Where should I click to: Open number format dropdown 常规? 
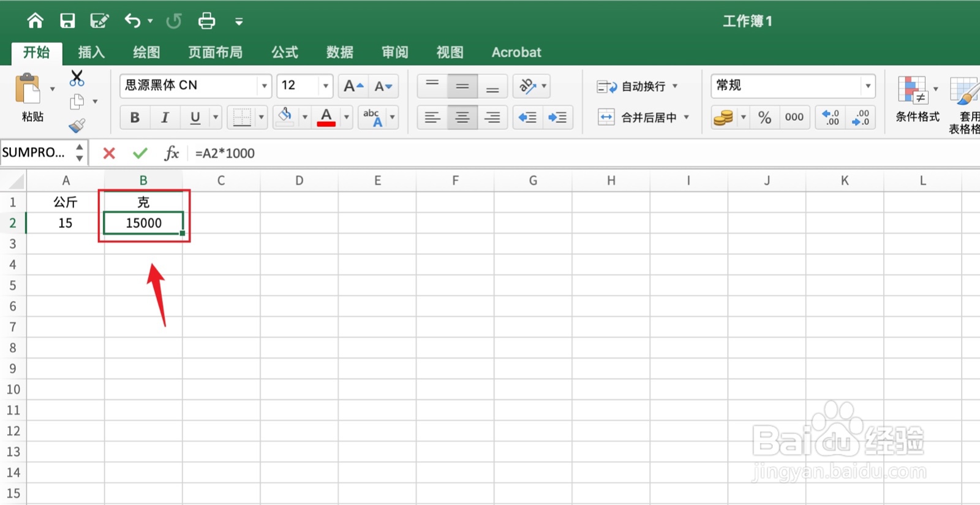(868, 86)
